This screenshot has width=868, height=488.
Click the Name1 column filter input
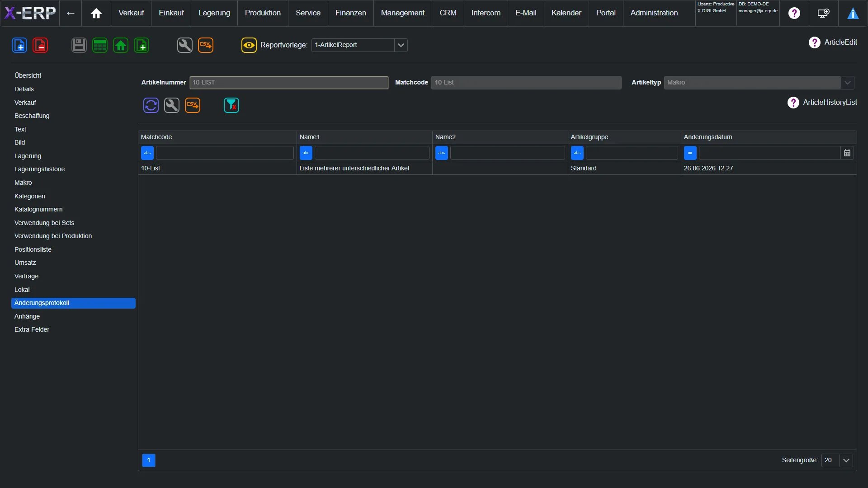(x=372, y=153)
